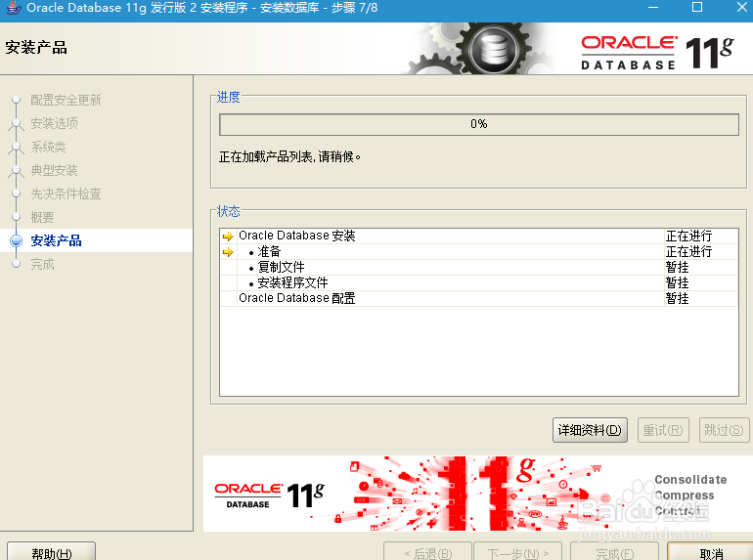The image size is (753, 560).
Task: Click the in-progress arrow icon beside Oracle Database 安装
Action: 228,237
